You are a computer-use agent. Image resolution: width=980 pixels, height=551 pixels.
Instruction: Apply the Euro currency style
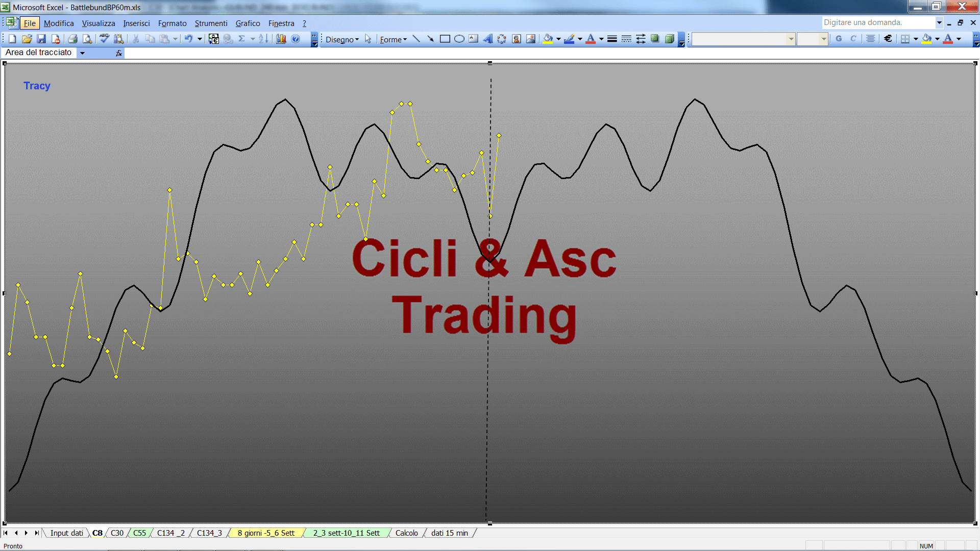[888, 39]
